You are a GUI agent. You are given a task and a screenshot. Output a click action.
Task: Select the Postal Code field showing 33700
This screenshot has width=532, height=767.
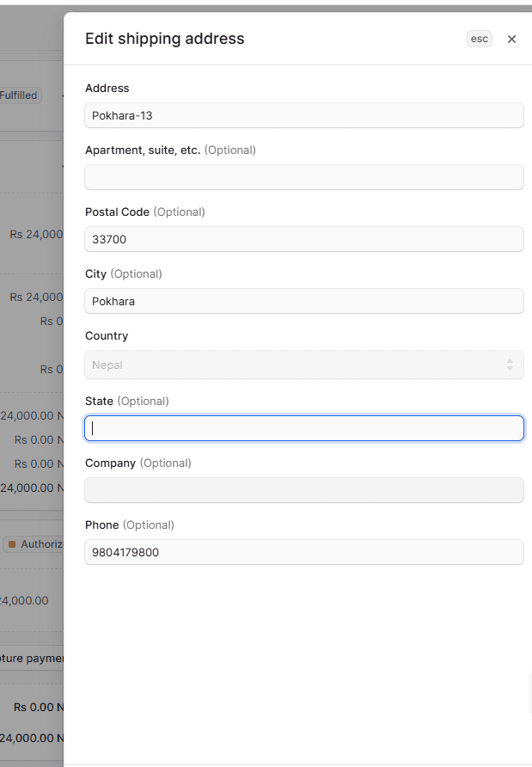coord(303,239)
